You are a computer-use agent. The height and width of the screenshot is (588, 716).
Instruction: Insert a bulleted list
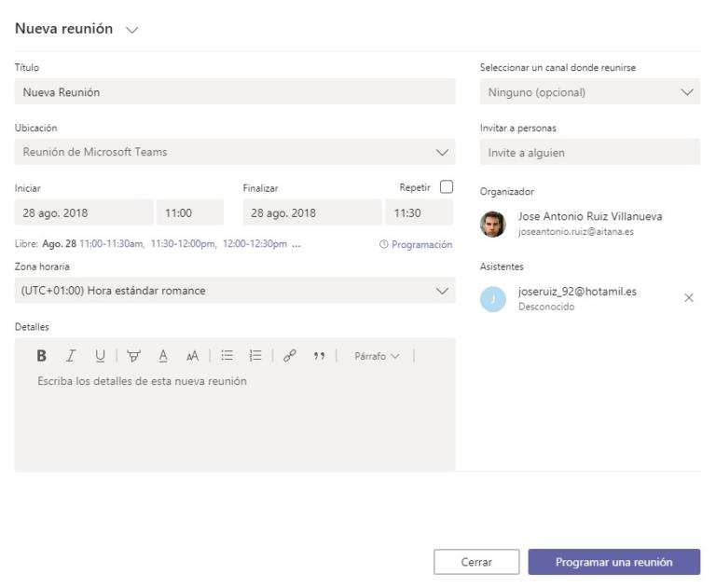pyautogui.click(x=227, y=356)
